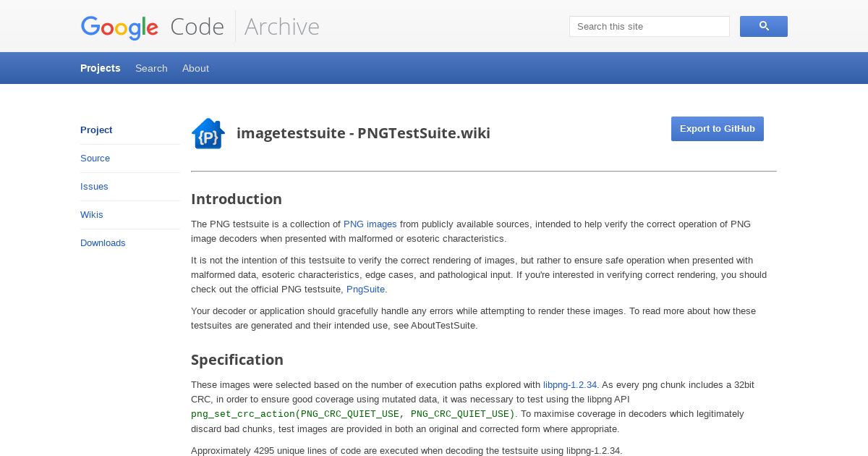Click the 'AboutTestSuite' text in paragraph
Viewport: 868px width, 456px height.
(444, 326)
